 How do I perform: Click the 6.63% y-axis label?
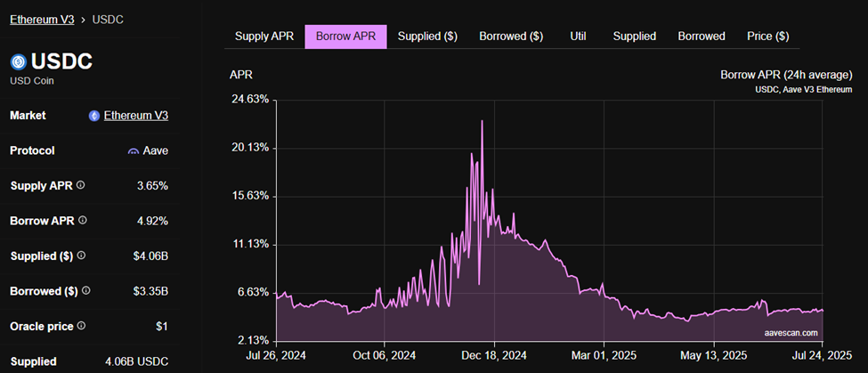pyautogui.click(x=253, y=293)
